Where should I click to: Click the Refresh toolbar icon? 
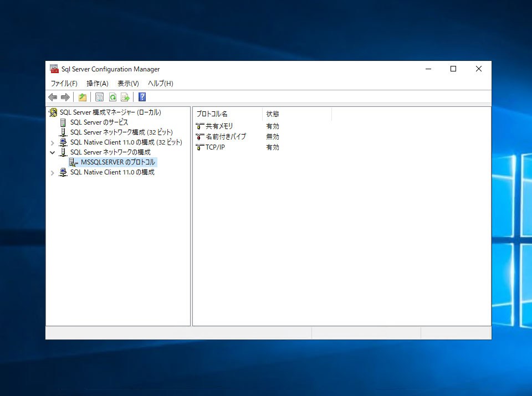[x=112, y=97]
